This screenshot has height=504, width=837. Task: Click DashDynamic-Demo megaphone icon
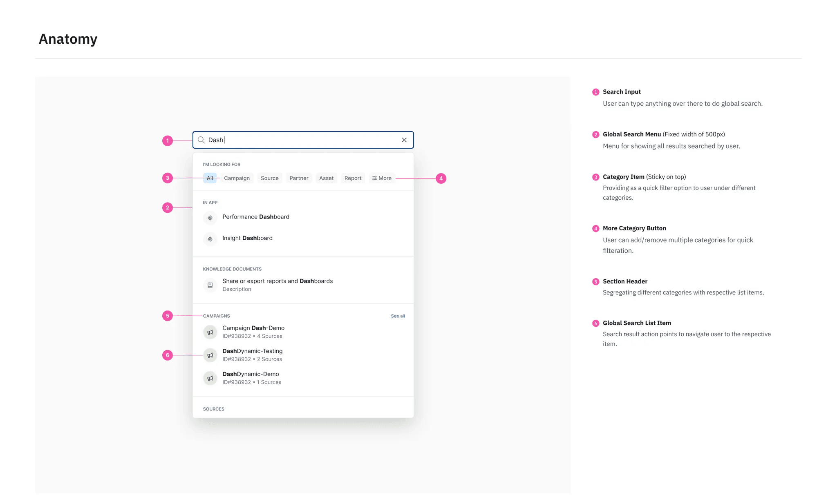click(x=210, y=378)
